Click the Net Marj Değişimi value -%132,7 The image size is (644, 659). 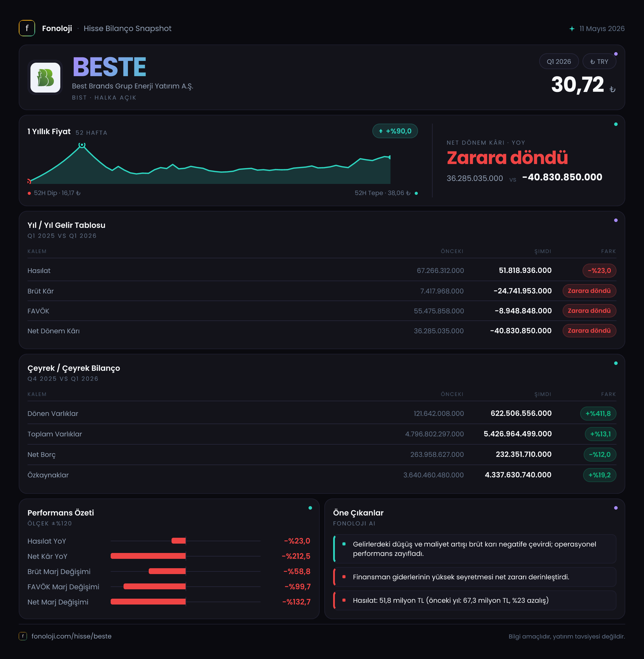(x=296, y=602)
